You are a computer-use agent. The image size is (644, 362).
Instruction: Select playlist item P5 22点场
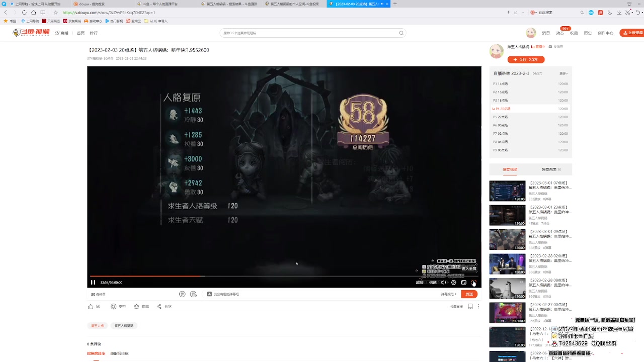(x=530, y=117)
